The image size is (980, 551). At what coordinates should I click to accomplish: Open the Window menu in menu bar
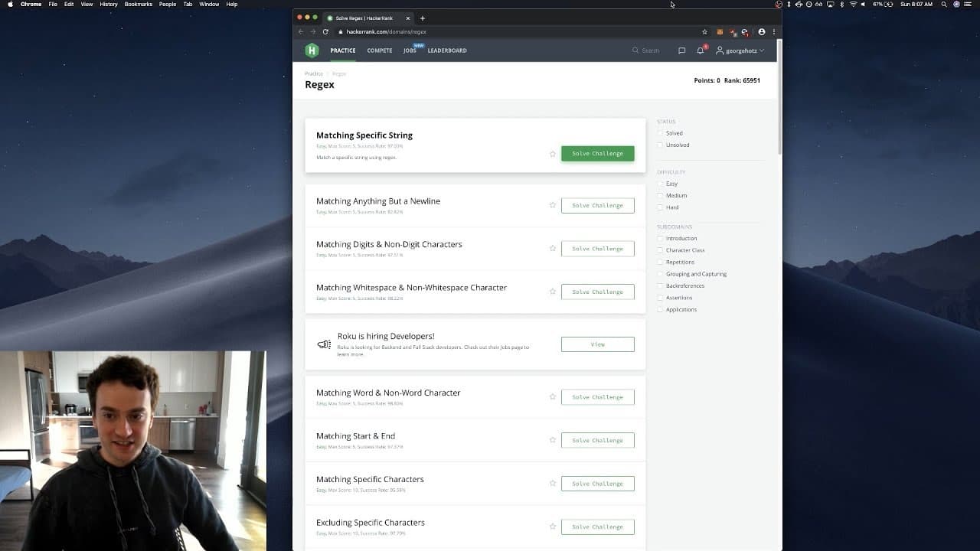(209, 5)
